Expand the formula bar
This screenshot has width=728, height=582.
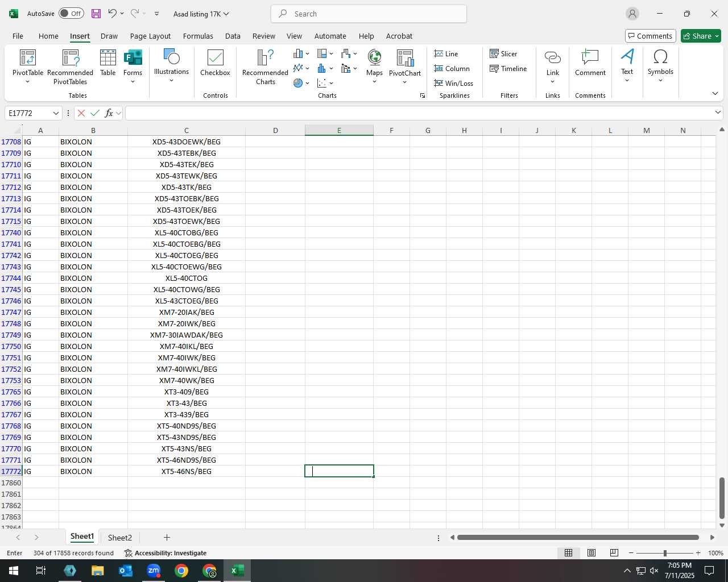(x=718, y=113)
